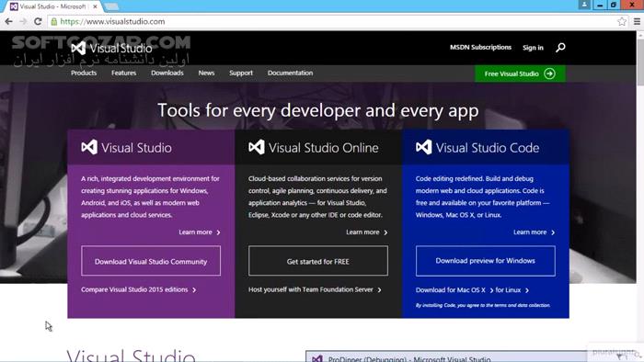Viewport: 644px width, 362px height.
Task: Click Learn more under Visual Studio Code
Action: [534, 232]
